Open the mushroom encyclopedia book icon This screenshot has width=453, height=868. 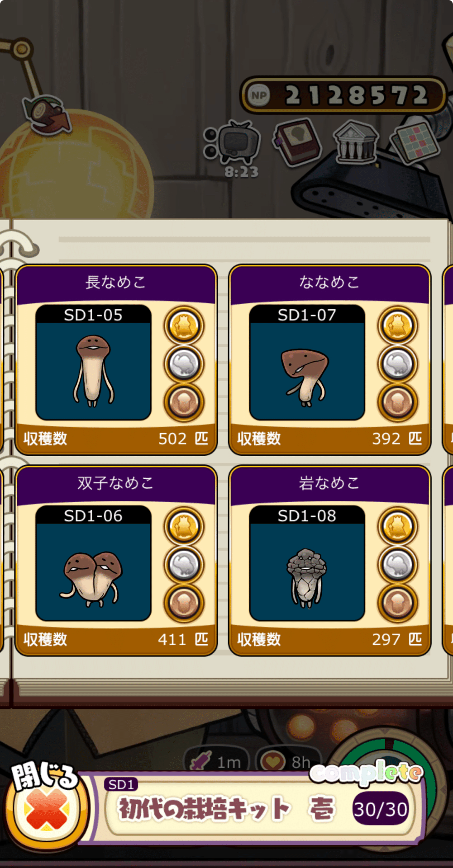coord(297,142)
